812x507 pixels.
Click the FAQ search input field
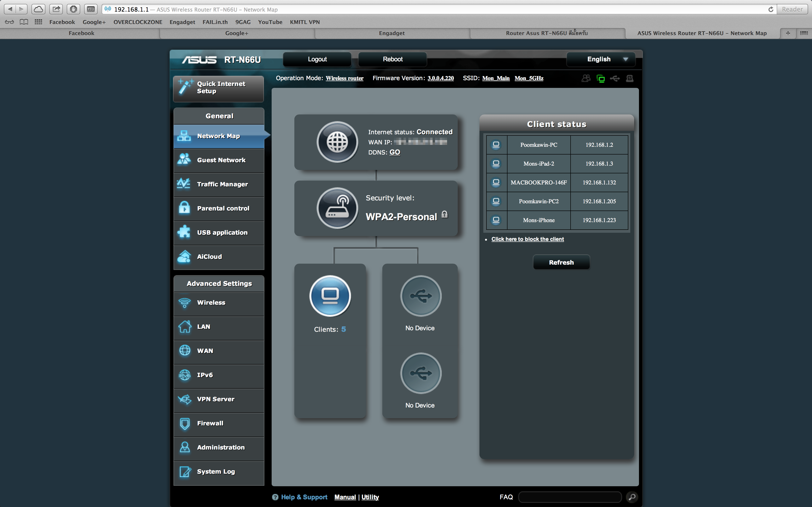(x=570, y=497)
